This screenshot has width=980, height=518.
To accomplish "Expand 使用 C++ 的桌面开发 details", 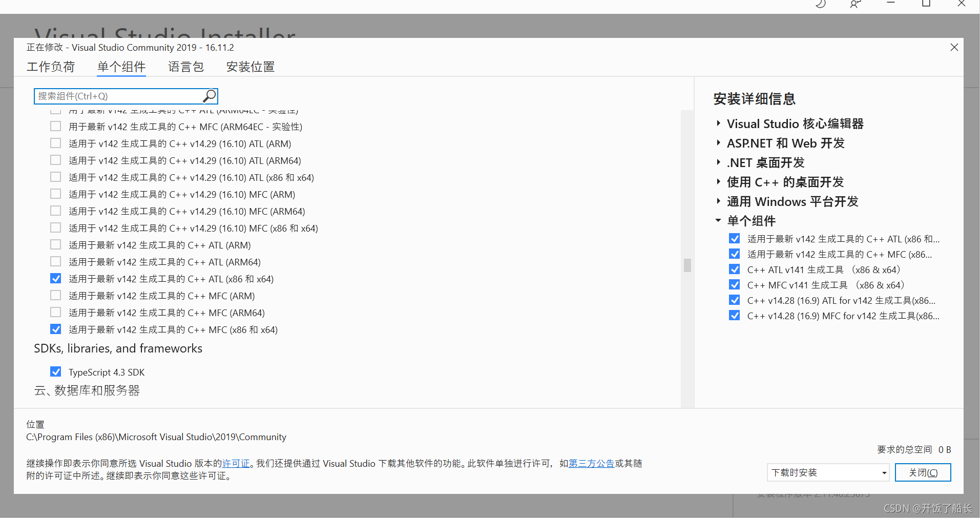I will [718, 182].
